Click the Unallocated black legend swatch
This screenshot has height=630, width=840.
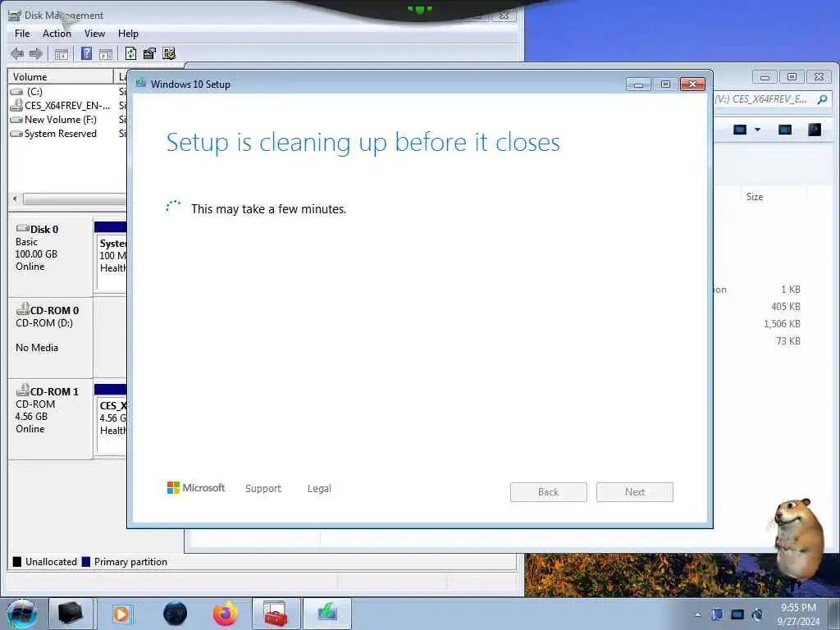pyautogui.click(x=17, y=561)
